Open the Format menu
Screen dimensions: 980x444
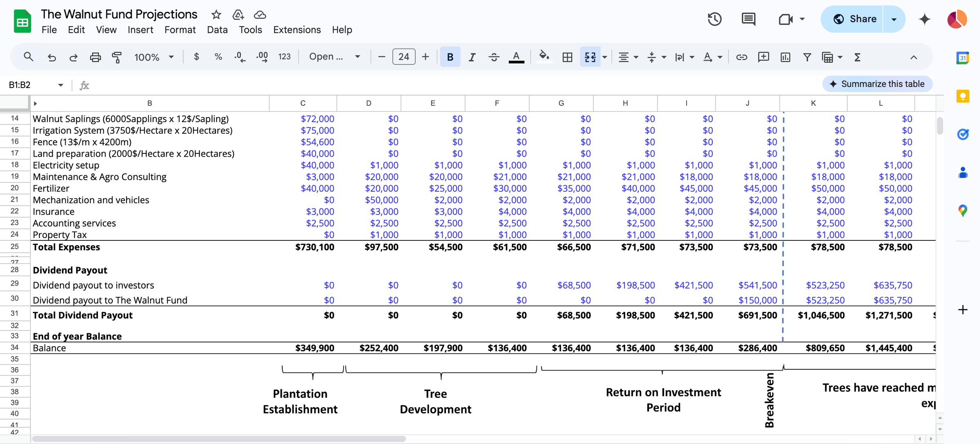click(180, 30)
